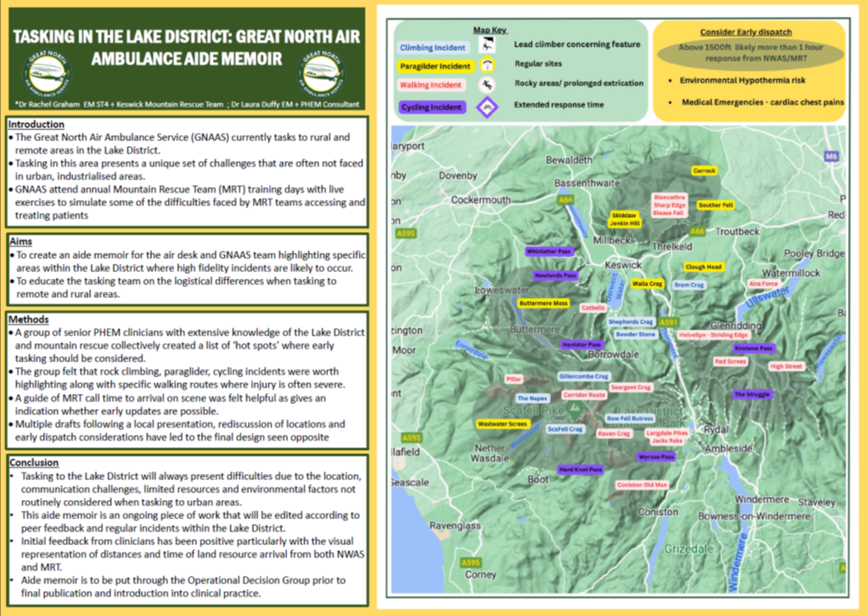The height and width of the screenshot is (616, 868).
Task: Click the Whinlatter Pass cycling marker
Action: click(x=549, y=251)
